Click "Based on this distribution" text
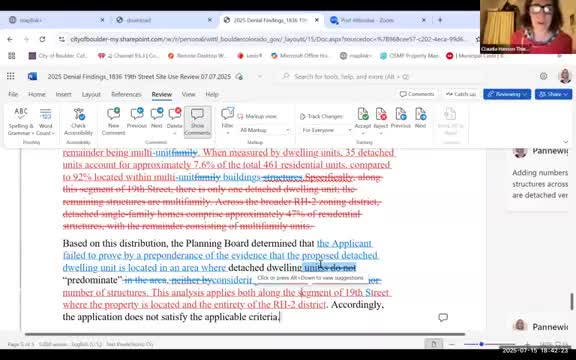This screenshot has width=576, height=360. click(x=115, y=243)
